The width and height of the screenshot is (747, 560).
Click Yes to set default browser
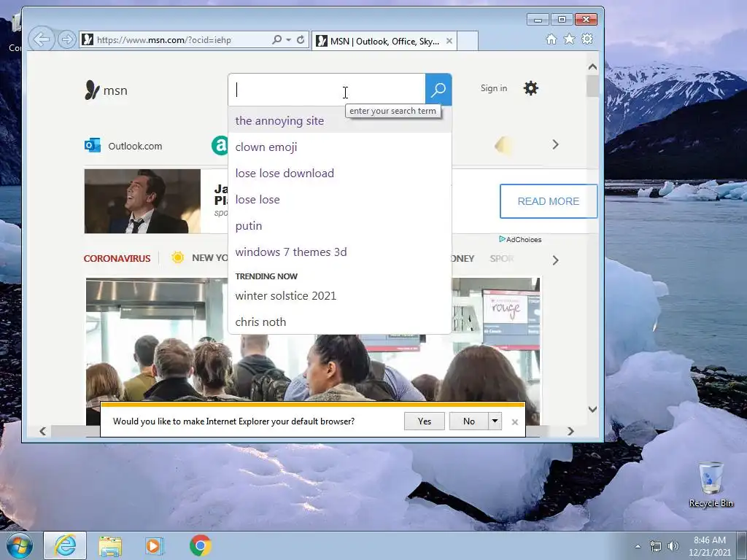pos(424,421)
